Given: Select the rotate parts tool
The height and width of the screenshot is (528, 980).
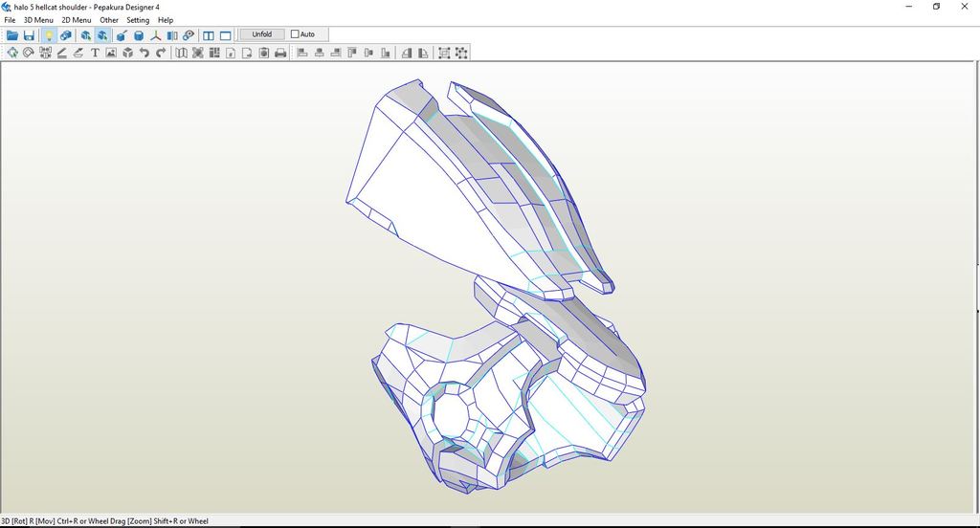Looking at the screenshot, I should [x=28, y=54].
